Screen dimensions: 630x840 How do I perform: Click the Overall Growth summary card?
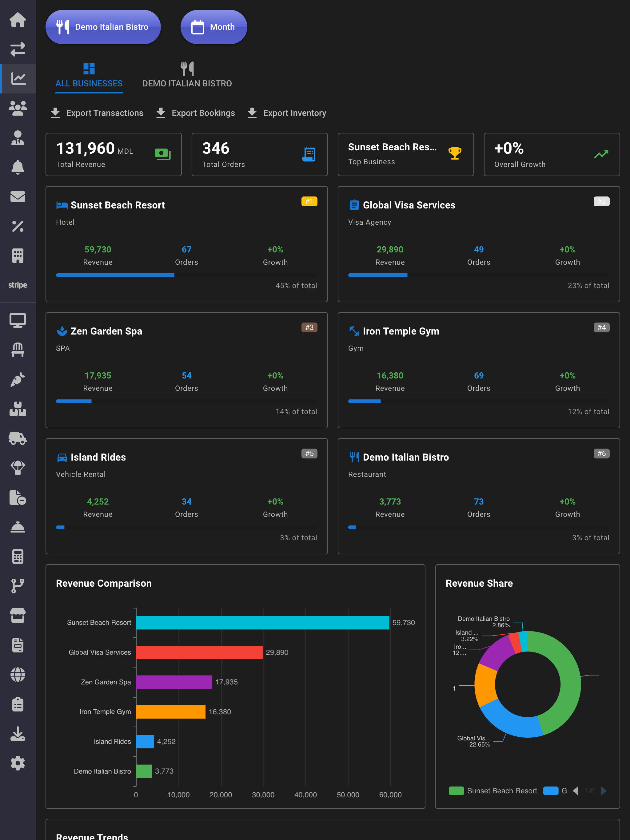pos(552,155)
